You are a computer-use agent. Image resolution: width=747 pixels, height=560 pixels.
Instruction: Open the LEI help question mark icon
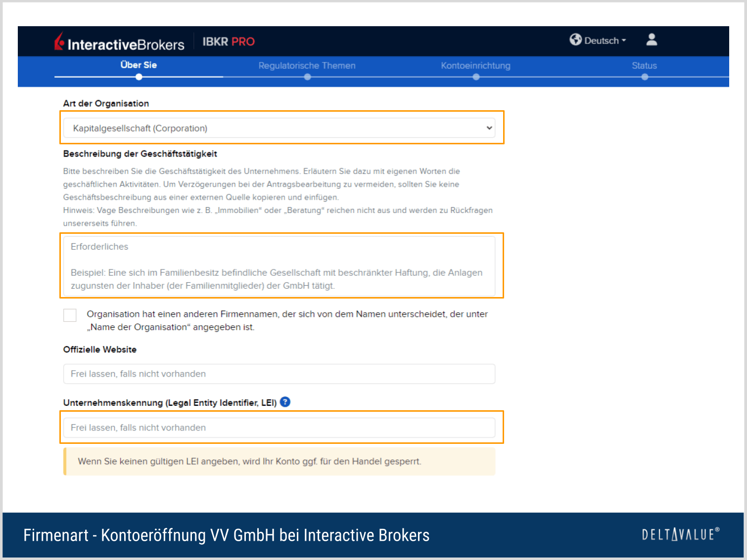pos(285,402)
